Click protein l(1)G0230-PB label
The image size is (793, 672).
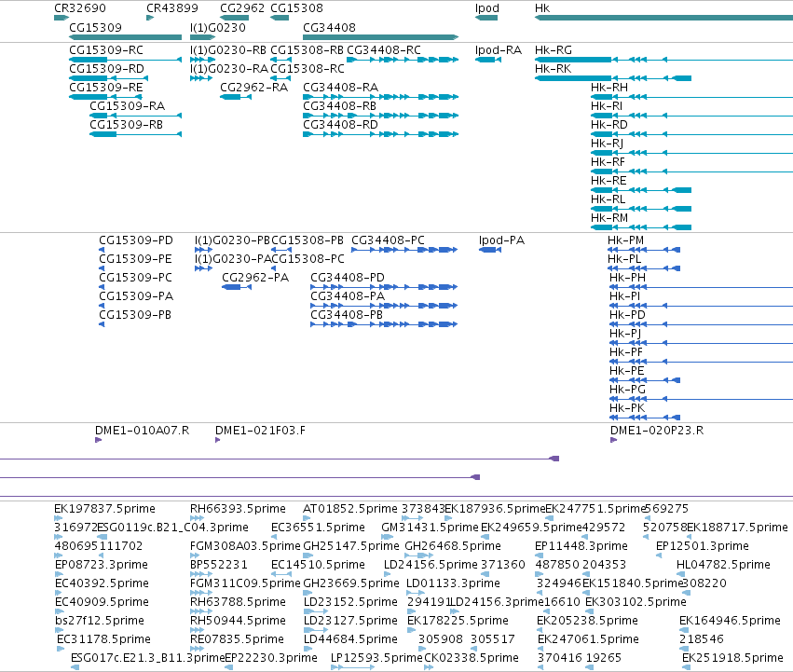tap(232, 240)
